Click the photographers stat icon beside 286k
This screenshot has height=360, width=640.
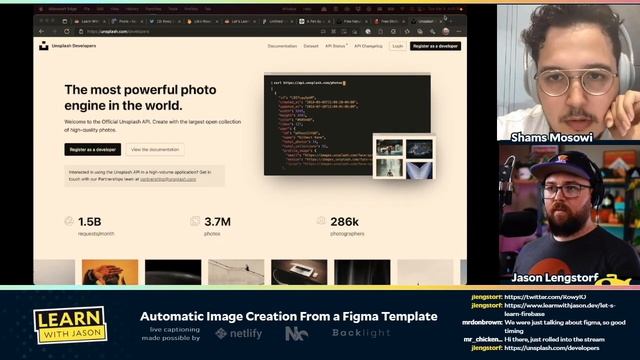coord(321,221)
